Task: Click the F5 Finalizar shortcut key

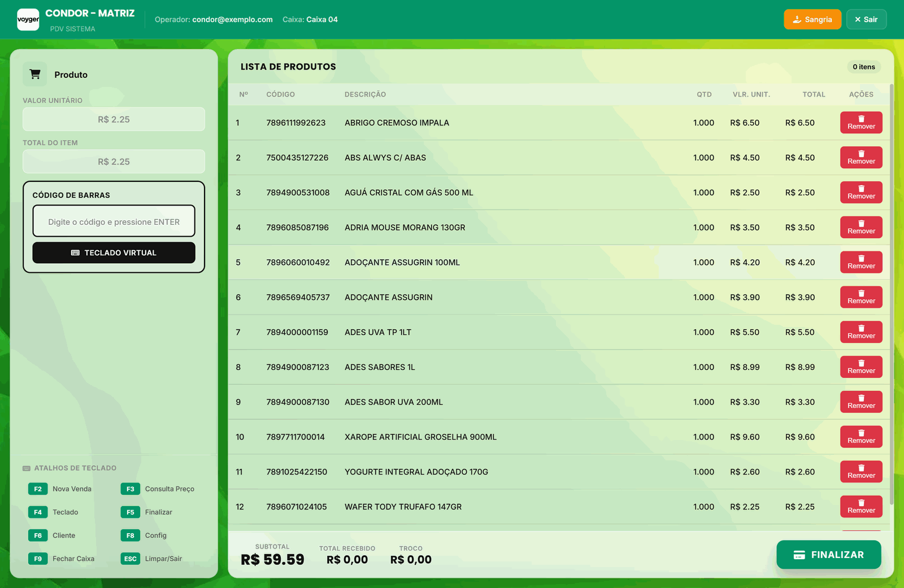Action: tap(131, 512)
